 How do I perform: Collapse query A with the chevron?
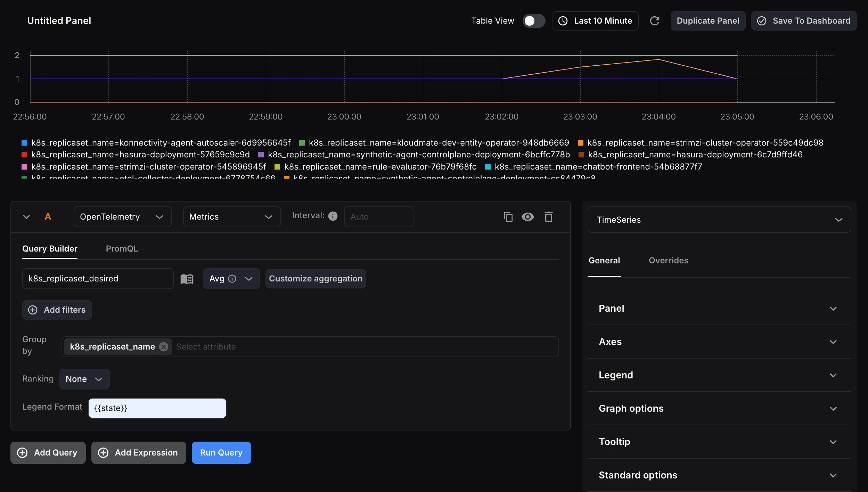[x=26, y=217]
